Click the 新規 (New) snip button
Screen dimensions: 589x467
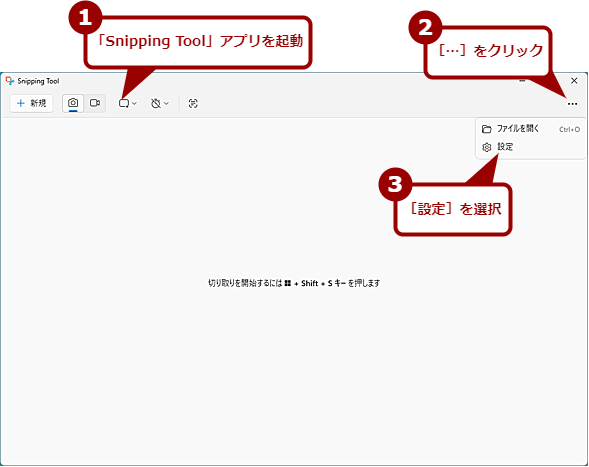coord(31,103)
